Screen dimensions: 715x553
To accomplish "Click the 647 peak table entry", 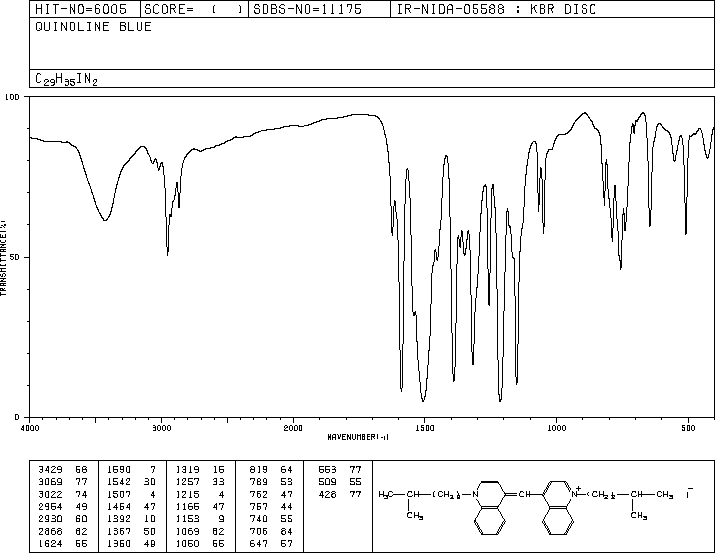I will click(271, 544).
